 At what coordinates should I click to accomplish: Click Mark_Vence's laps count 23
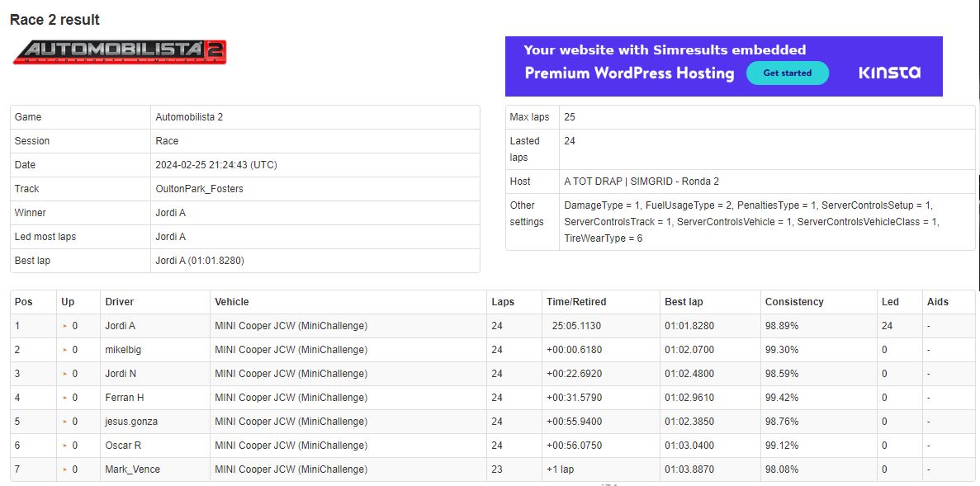point(497,469)
